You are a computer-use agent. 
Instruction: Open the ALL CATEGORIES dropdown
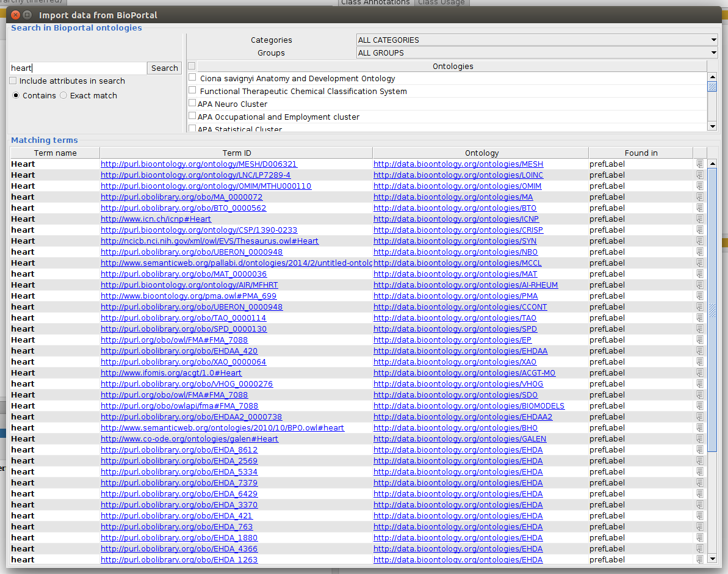(537, 40)
